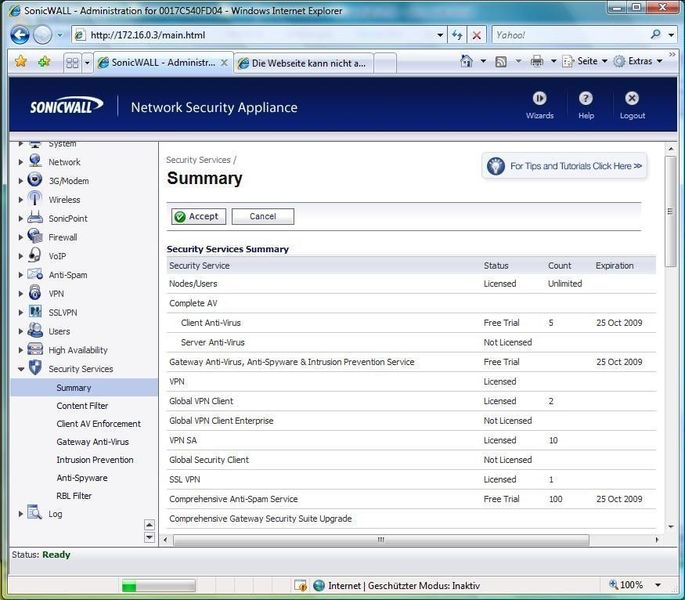Open Intrusion Prevention page
The width and height of the screenshot is (685, 600).
click(x=95, y=460)
